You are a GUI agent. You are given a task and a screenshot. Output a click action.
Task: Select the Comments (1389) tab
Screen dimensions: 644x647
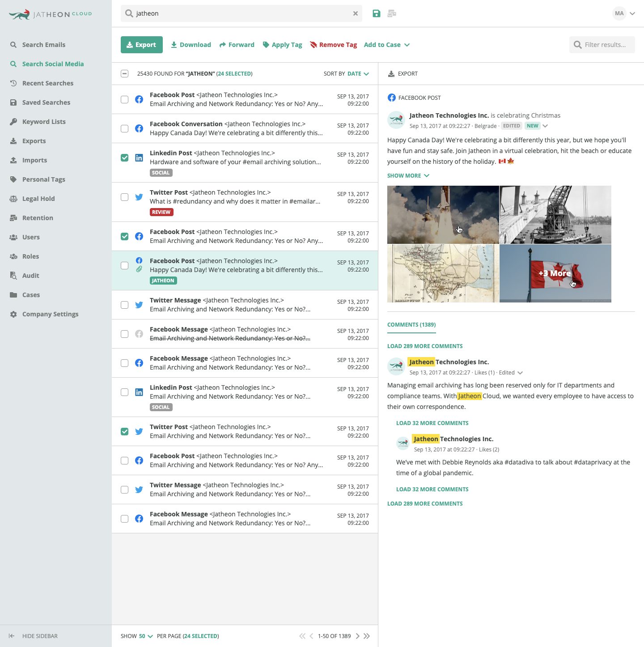411,325
